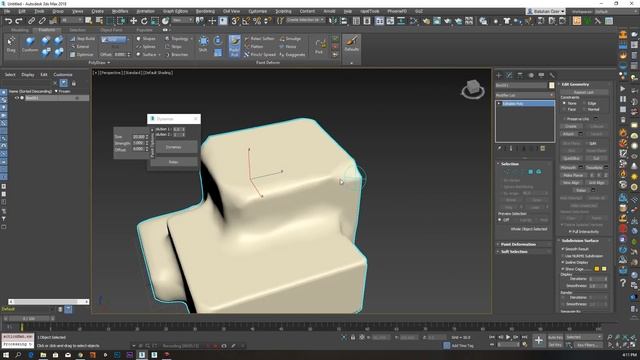The image size is (640, 360).
Task: Open the Modifiers menu
Action: (120, 11)
